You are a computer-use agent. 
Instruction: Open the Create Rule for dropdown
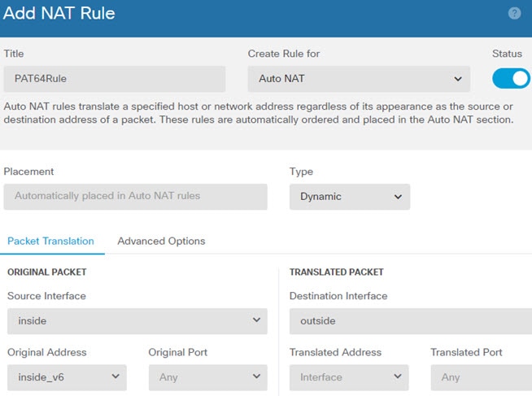pos(359,79)
